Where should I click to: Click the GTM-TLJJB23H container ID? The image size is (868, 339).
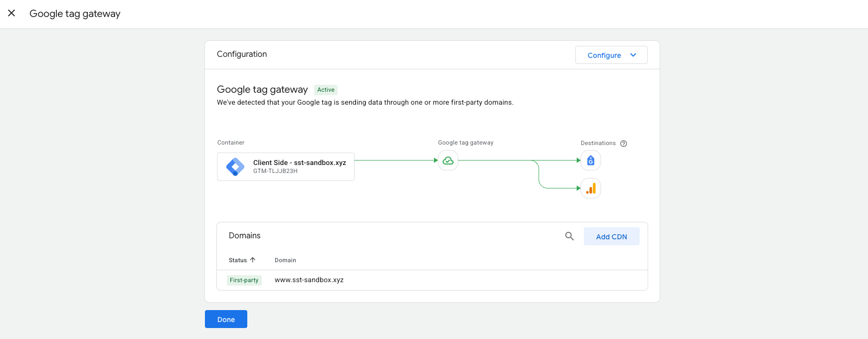pyautogui.click(x=275, y=171)
